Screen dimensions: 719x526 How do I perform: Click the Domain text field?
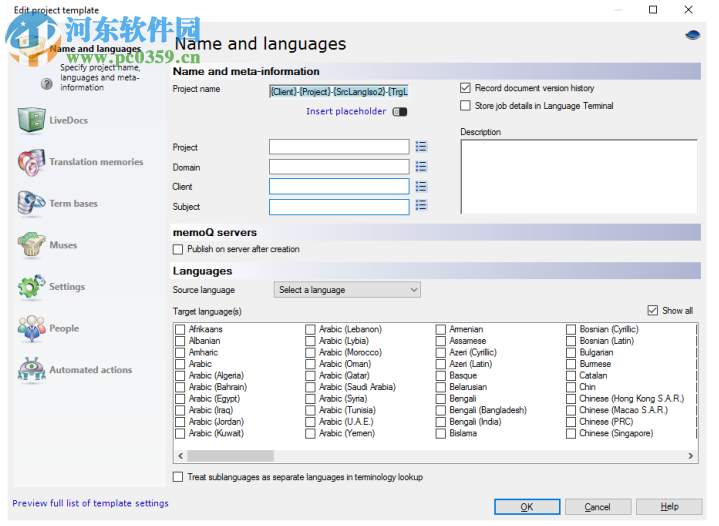[339, 166]
